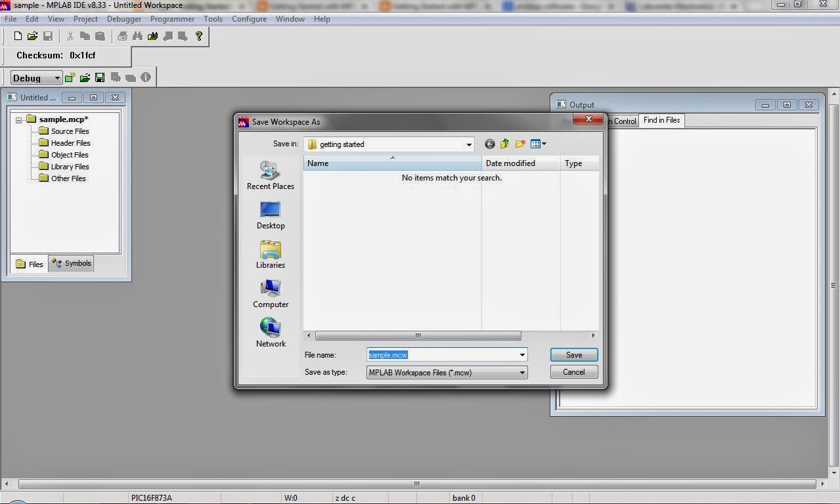Click the Go Forward toolbar icon

point(183,37)
